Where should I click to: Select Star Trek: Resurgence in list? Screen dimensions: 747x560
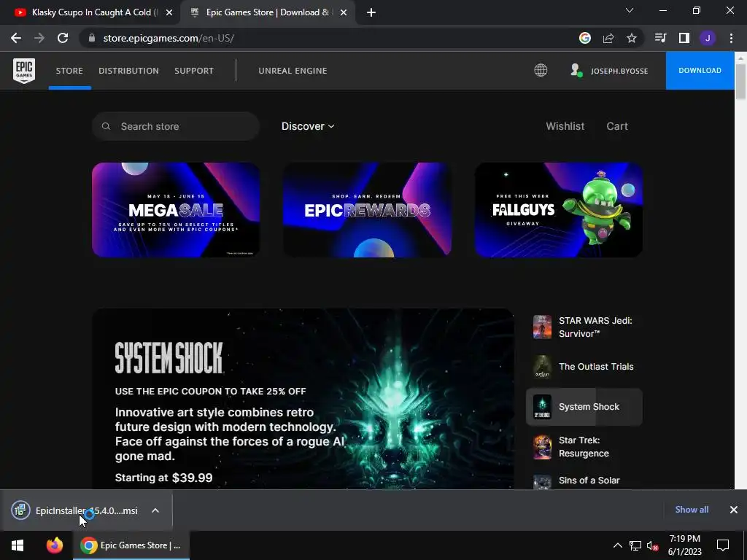coord(584,447)
